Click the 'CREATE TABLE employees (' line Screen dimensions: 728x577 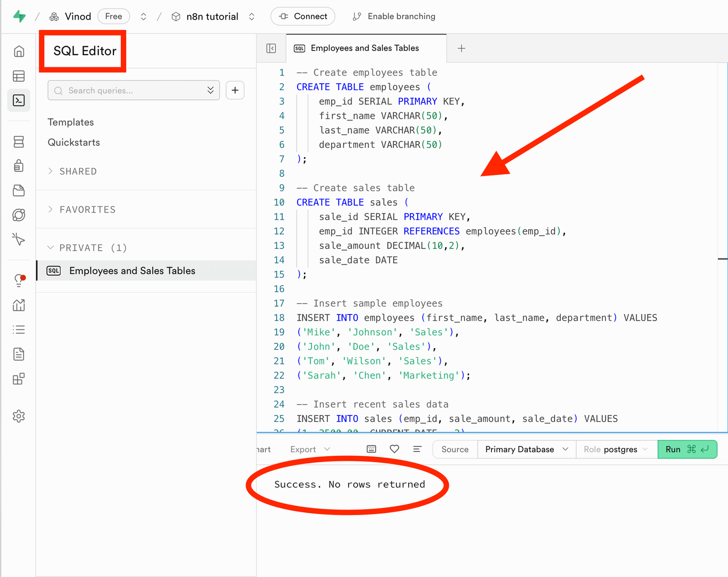pos(364,86)
